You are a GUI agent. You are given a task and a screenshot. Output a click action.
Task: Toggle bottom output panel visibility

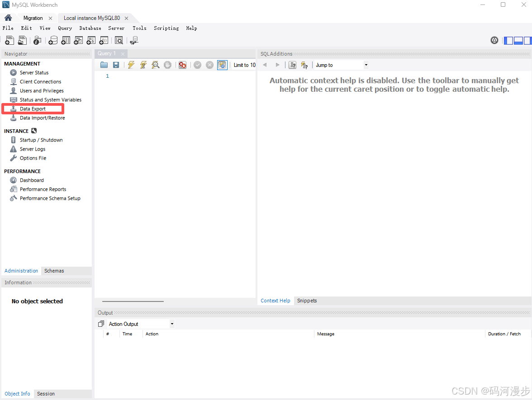click(x=518, y=41)
